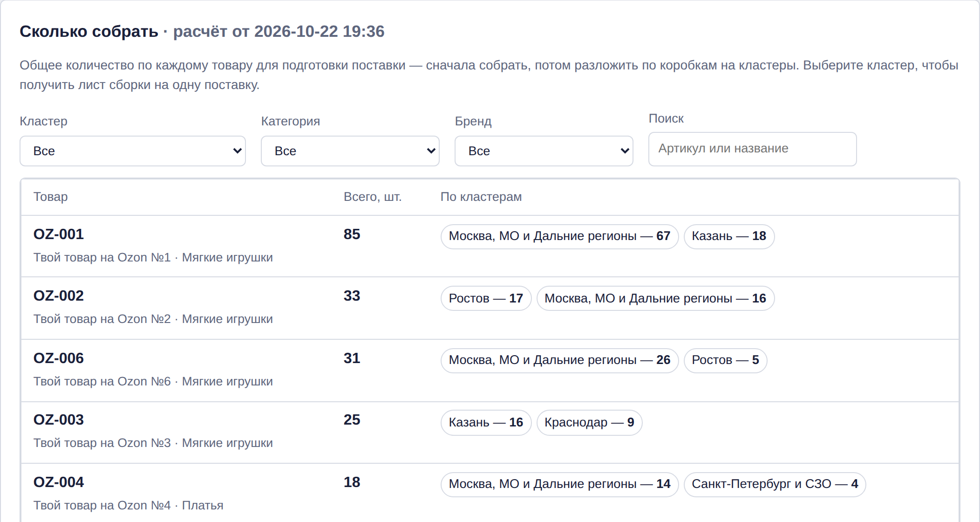The image size is (980, 522).
Task: Open the Кластер dropdown
Action: pyautogui.click(x=133, y=151)
